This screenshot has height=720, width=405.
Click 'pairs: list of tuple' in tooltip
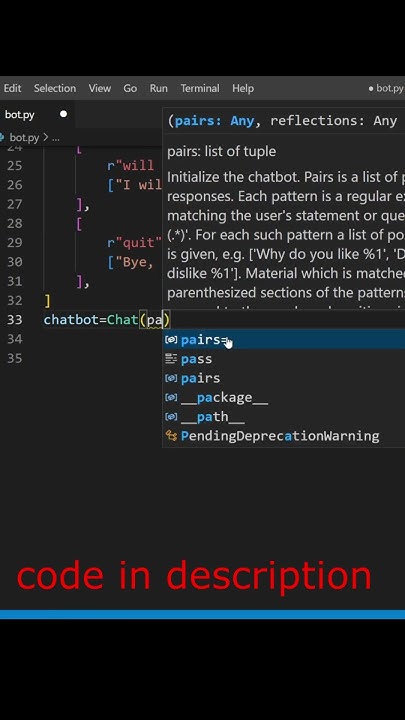[x=221, y=152]
